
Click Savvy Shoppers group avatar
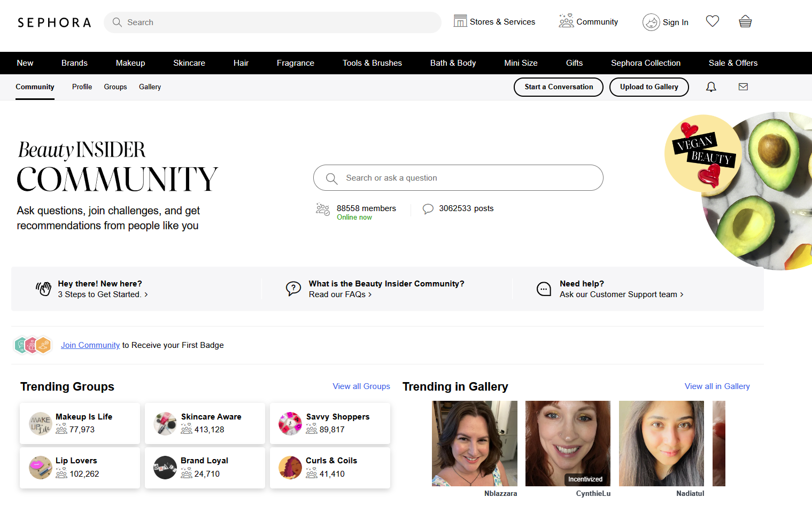point(290,424)
